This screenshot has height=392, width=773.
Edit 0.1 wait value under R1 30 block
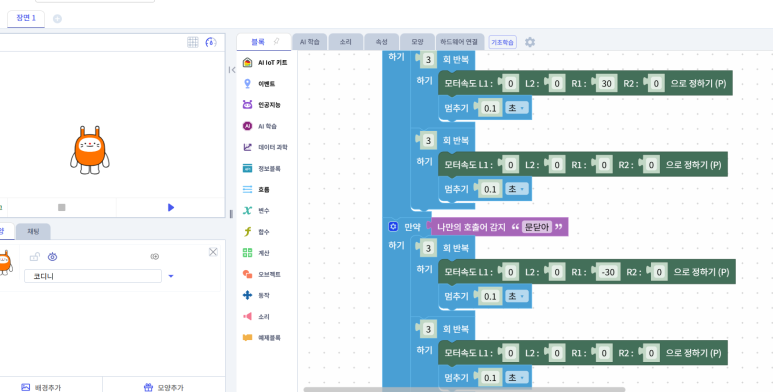490,108
